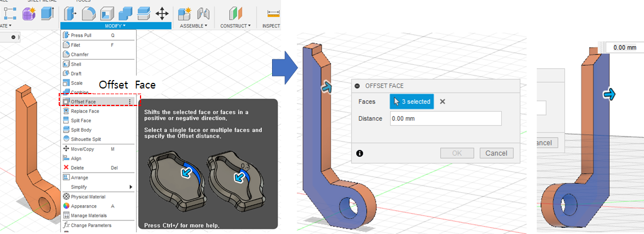Choose Delete from the Modify menu
The image size is (644, 234).
tap(98, 168)
